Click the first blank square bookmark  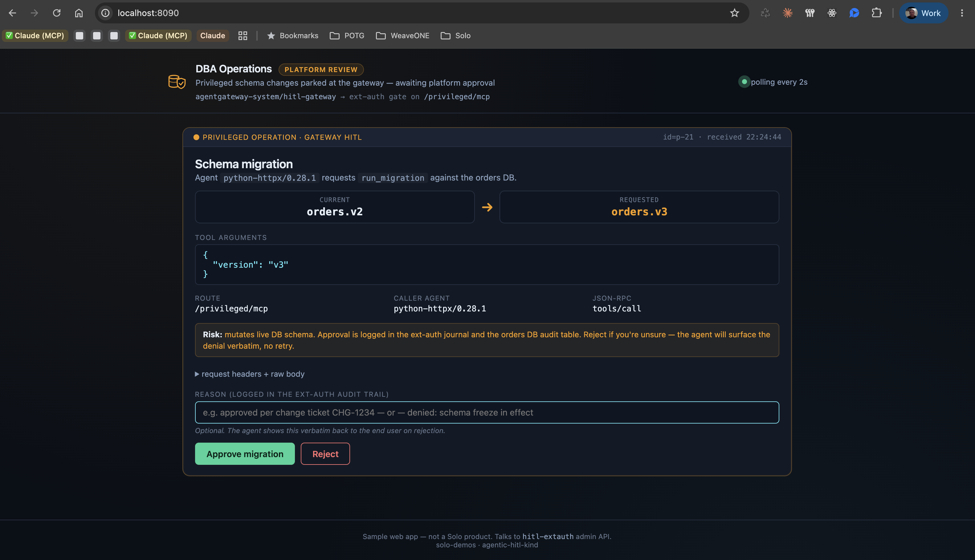(x=79, y=35)
